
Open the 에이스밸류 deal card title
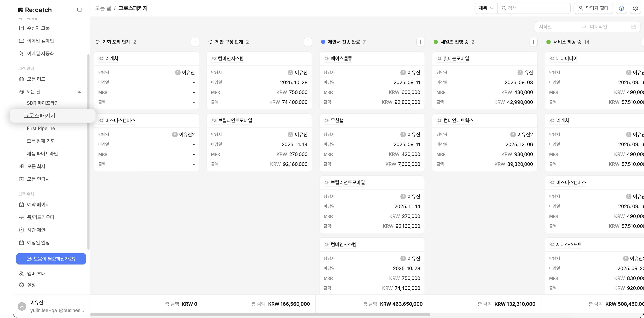coord(341,59)
